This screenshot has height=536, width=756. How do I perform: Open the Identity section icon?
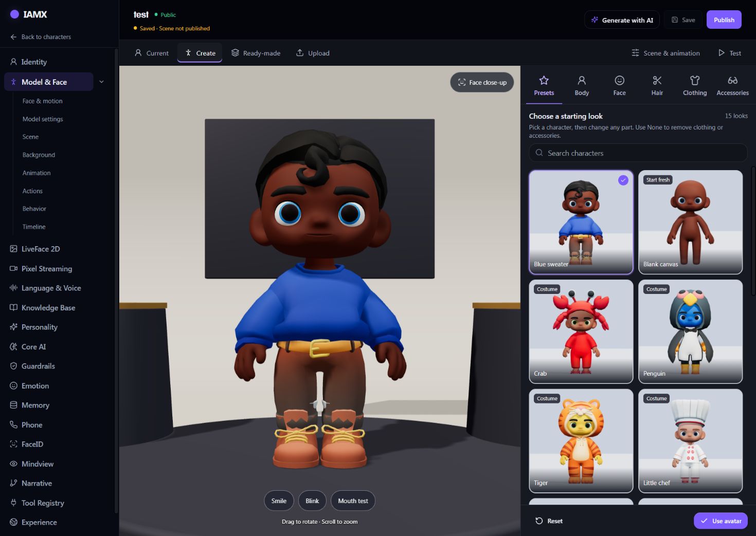pyautogui.click(x=13, y=62)
